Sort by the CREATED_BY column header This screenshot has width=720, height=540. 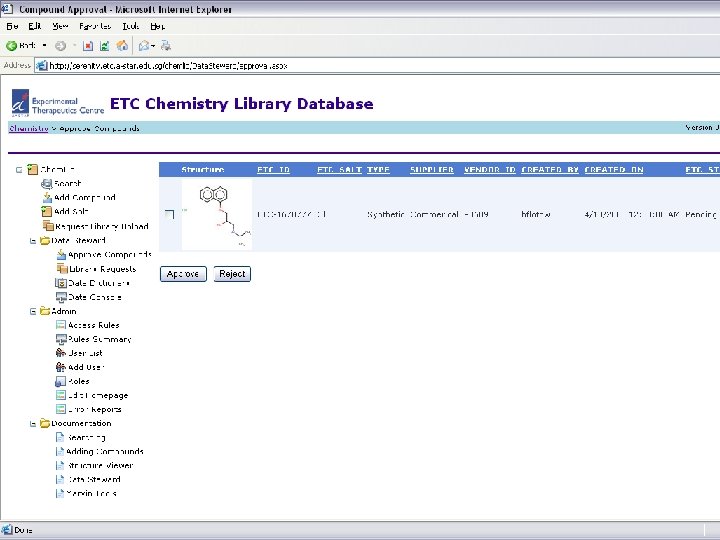pos(550,170)
